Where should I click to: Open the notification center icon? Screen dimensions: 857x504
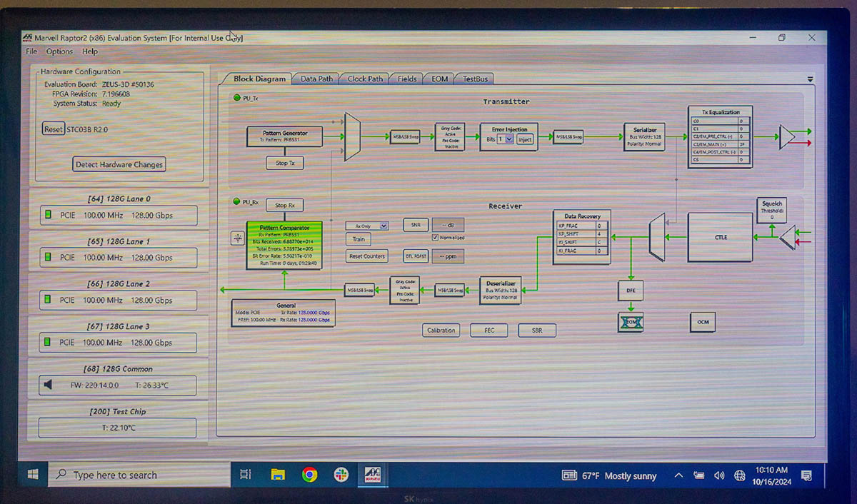click(806, 475)
